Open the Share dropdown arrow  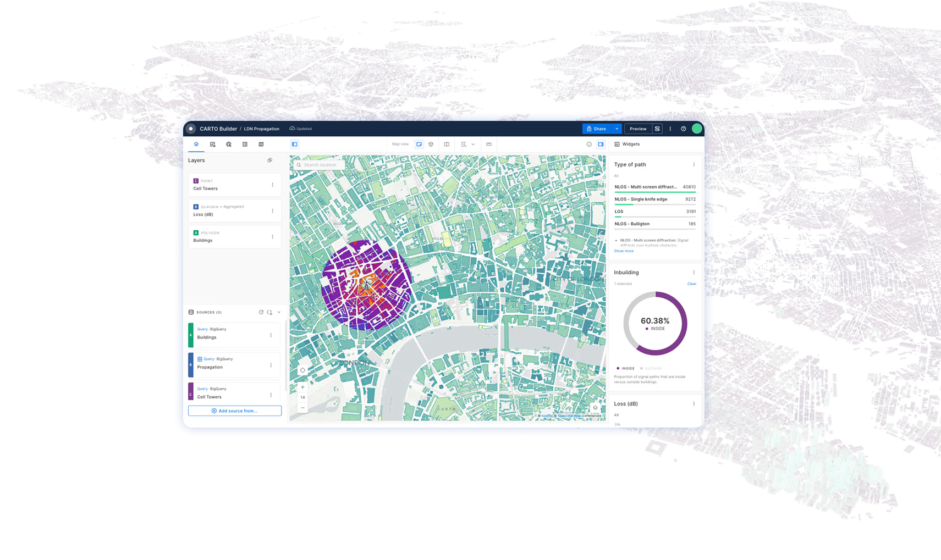pos(617,129)
